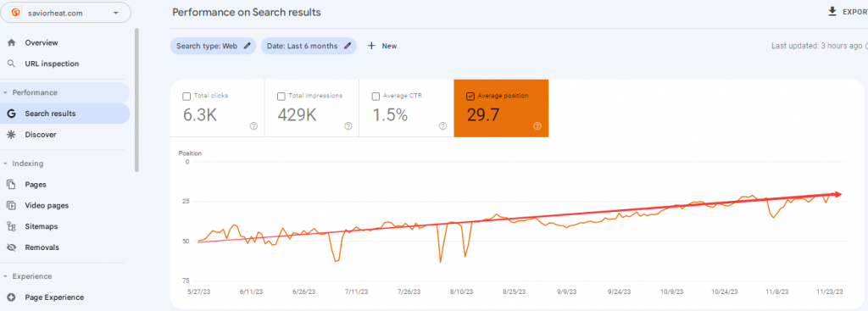Screen dimensions: 868x311
Task: Click the plus icon beside New
Action: click(371, 46)
